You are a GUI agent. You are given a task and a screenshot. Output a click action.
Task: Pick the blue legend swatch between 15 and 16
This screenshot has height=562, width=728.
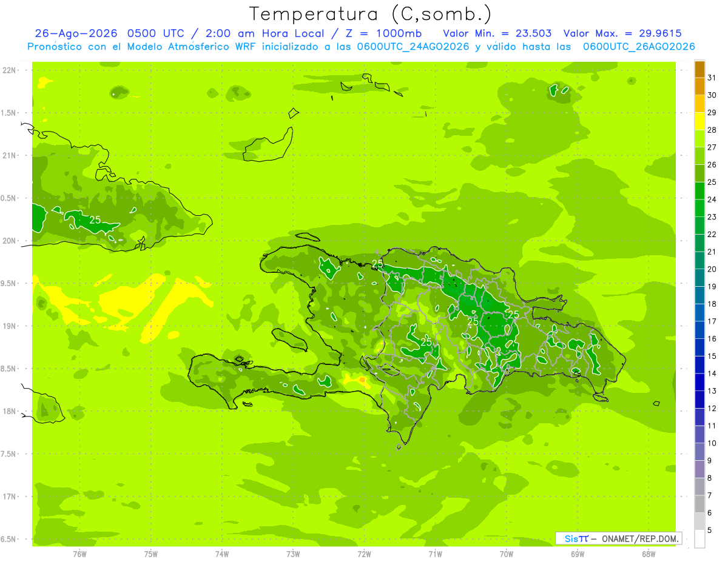(x=699, y=347)
